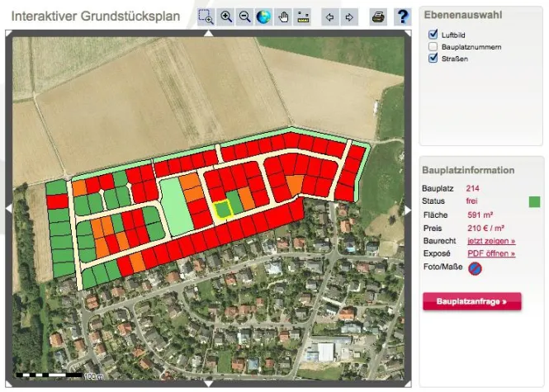
Task: Select the ruler measurement tool
Action: click(303, 17)
